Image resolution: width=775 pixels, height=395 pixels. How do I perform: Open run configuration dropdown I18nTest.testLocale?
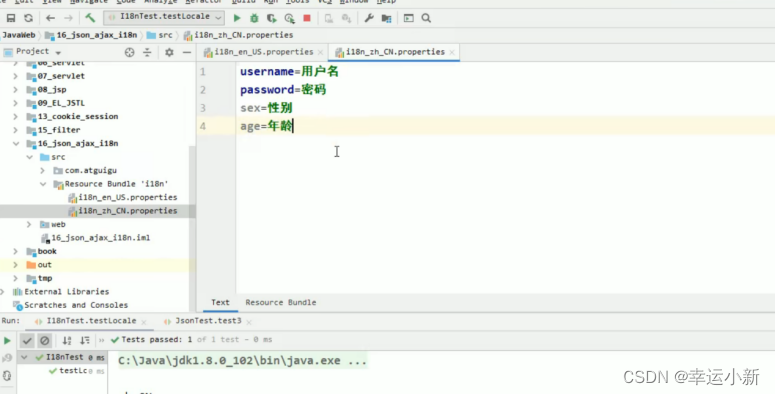[x=164, y=17]
